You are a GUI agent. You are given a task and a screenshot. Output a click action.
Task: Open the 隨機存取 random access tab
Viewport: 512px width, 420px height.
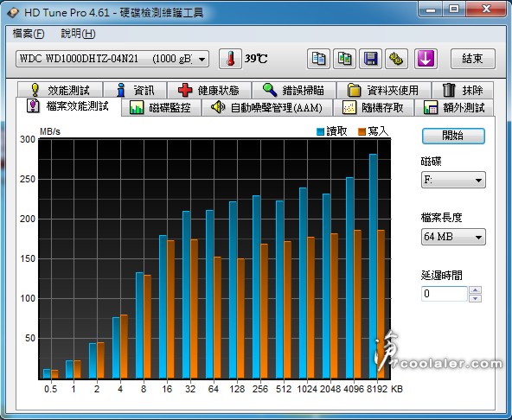(x=374, y=107)
